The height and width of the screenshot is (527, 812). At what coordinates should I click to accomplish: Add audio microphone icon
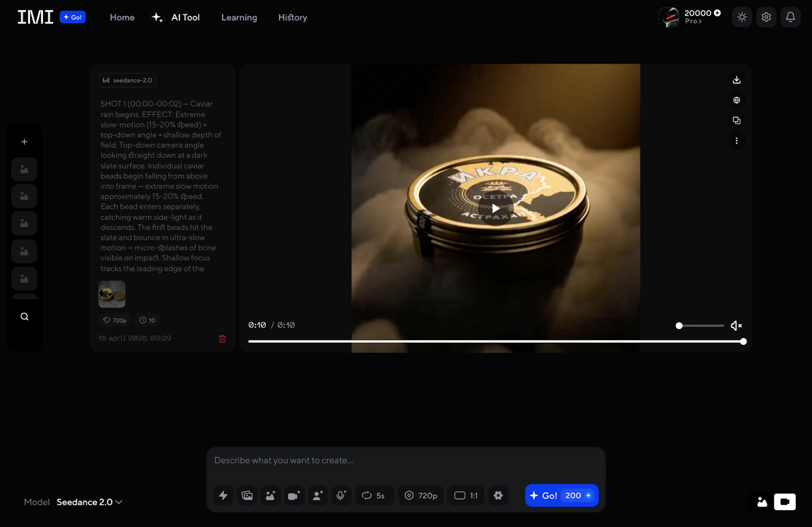click(x=342, y=495)
